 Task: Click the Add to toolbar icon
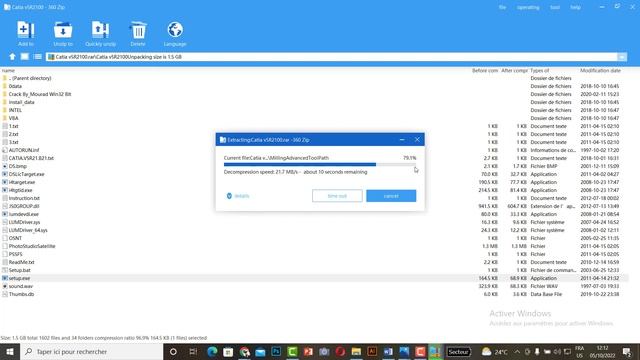click(x=26, y=33)
